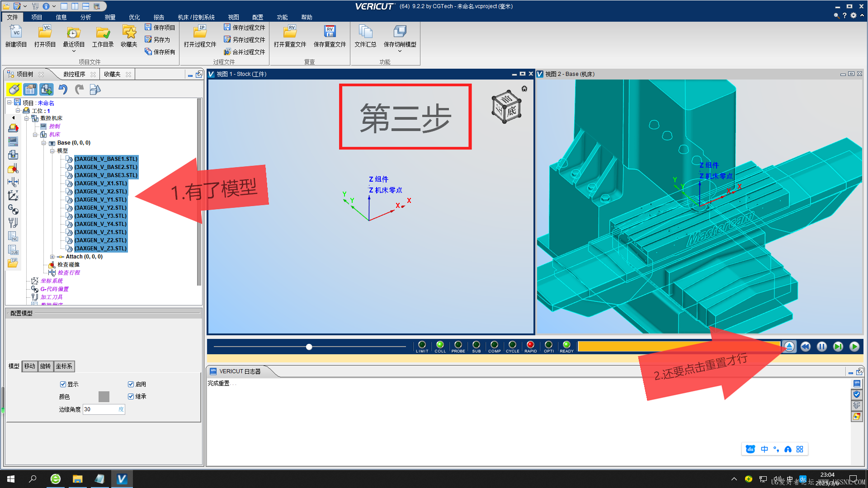Toggle the 启用 enable checkbox
The height and width of the screenshot is (488, 868).
point(131,384)
